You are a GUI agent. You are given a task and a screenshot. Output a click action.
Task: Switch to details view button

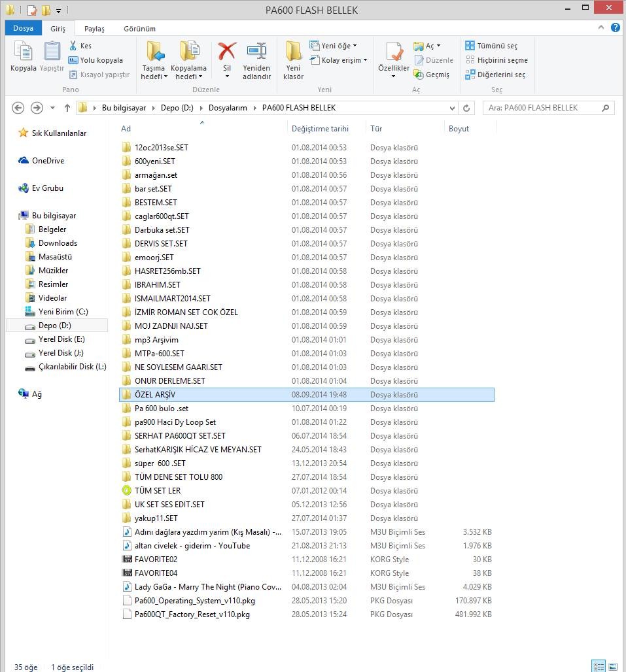coord(599,666)
